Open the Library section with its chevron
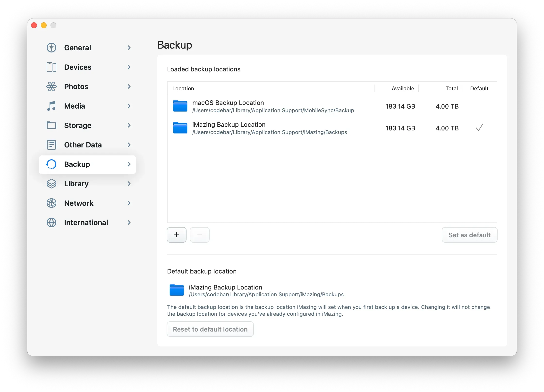The height and width of the screenshot is (392, 544). (x=129, y=184)
